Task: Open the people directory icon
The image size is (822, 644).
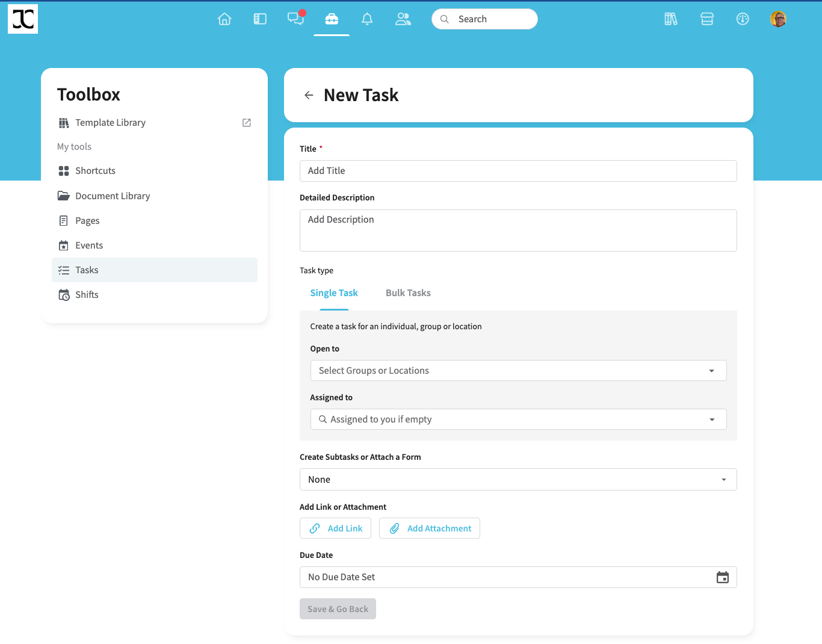Action: pos(403,19)
